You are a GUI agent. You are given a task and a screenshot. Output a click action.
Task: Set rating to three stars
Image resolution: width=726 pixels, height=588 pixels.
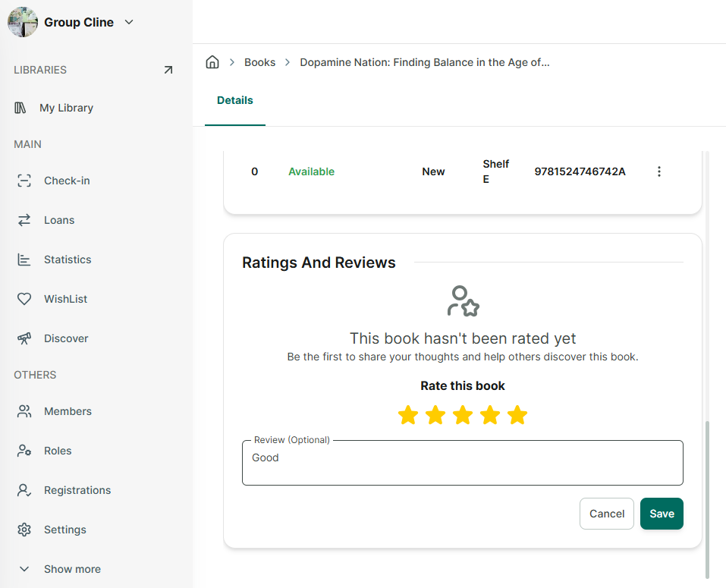(463, 415)
